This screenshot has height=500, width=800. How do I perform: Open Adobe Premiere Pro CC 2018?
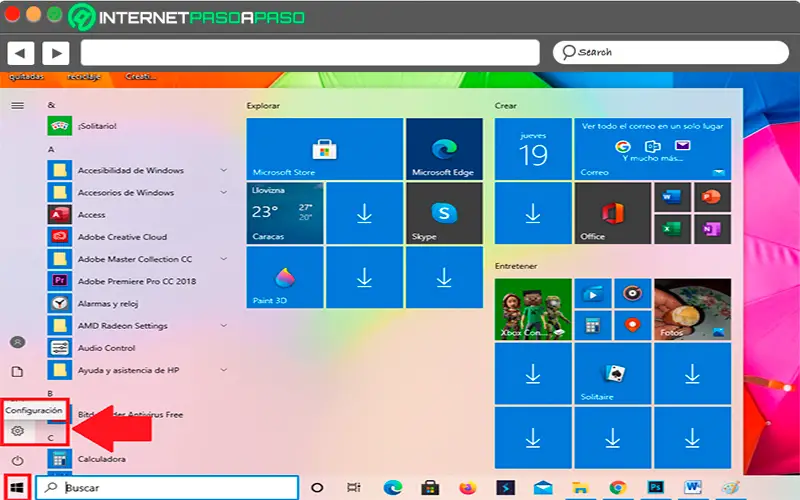pos(138,281)
